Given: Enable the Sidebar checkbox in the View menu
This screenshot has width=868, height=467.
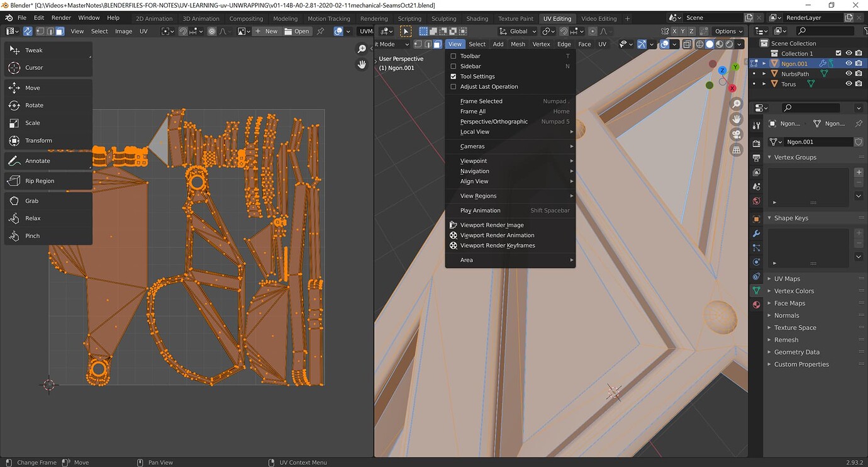Looking at the screenshot, I should tap(453, 65).
